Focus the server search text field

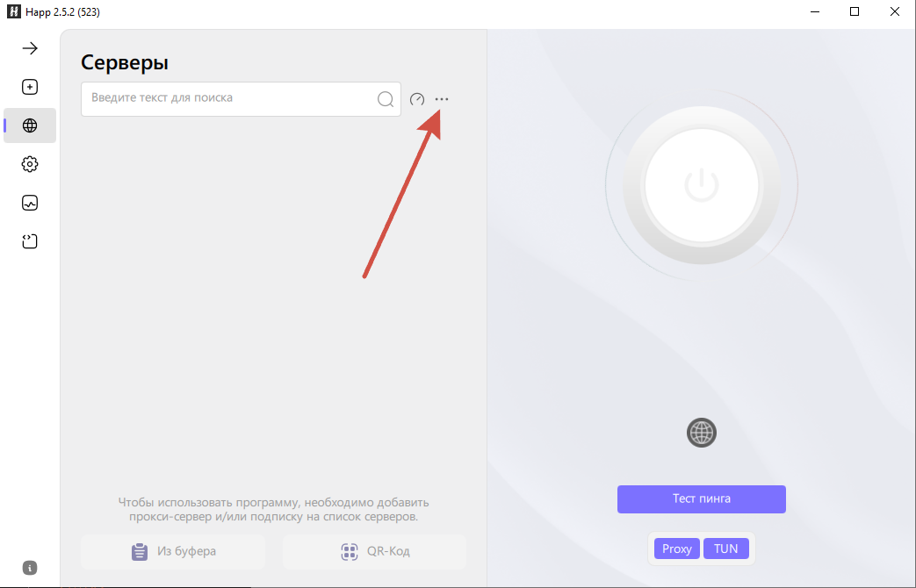click(x=241, y=98)
